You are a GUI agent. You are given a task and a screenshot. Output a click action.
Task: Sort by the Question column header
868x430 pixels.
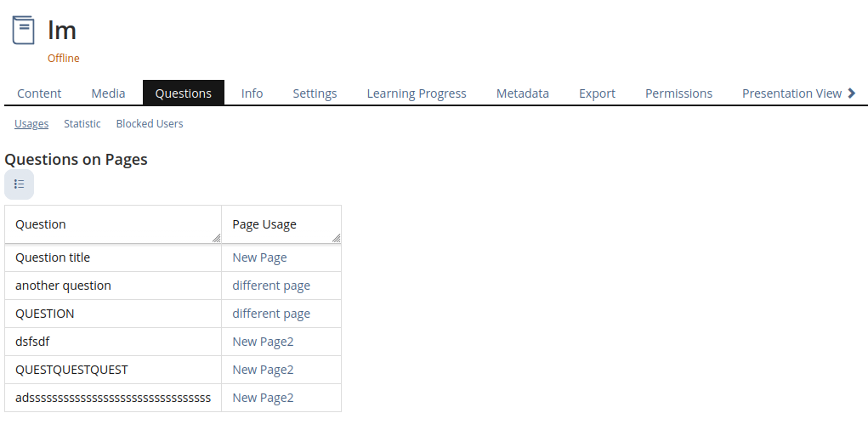click(x=41, y=224)
